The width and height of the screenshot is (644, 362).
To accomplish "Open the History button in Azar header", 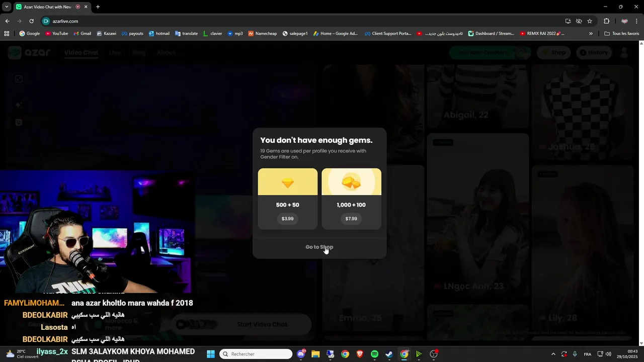I will (x=594, y=52).
